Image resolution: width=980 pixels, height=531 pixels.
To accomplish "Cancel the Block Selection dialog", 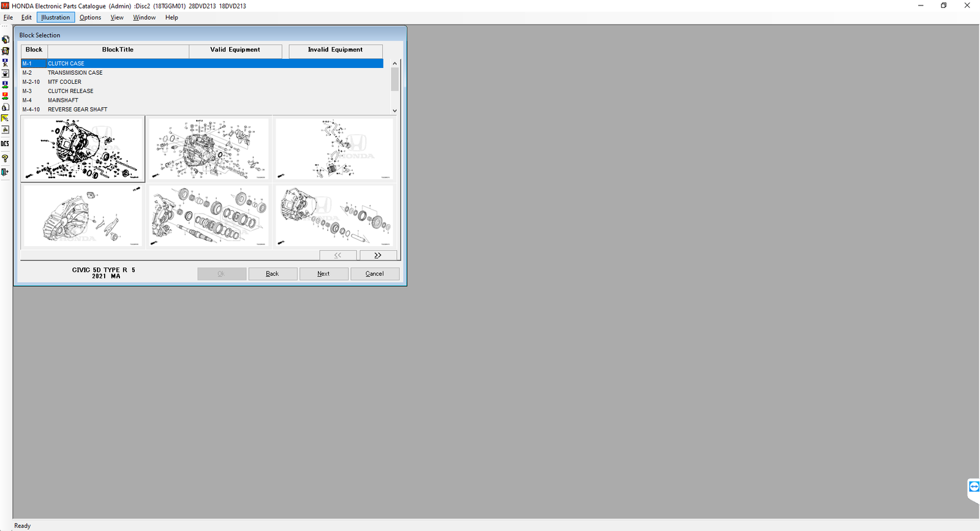I will [375, 274].
